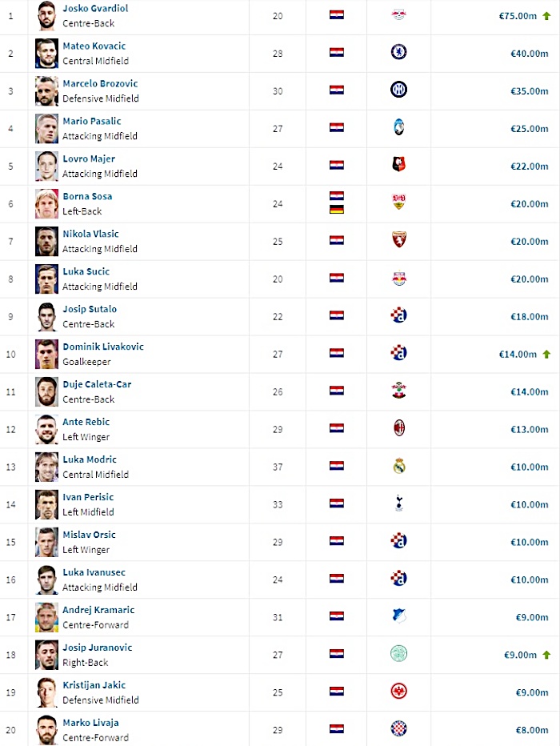Click Mateo Kovacic portrait thumbnail
This screenshot has height=746, width=560.
tap(46, 54)
